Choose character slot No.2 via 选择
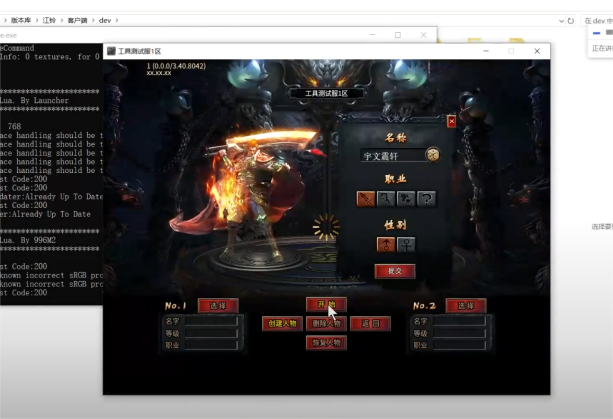Image resolution: width=613 pixels, height=419 pixels. (465, 305)
